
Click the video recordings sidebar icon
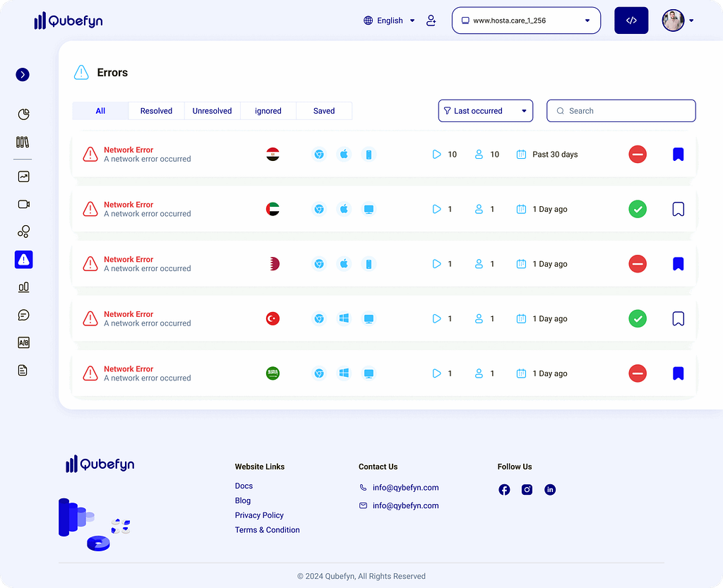23,204
